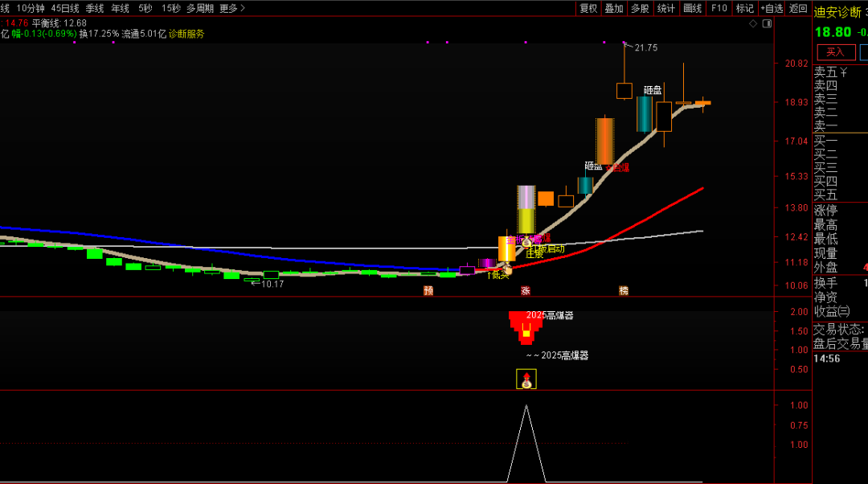Click the money bag signal icon
The image size is (868, 484).
click(x=526, y=379)
